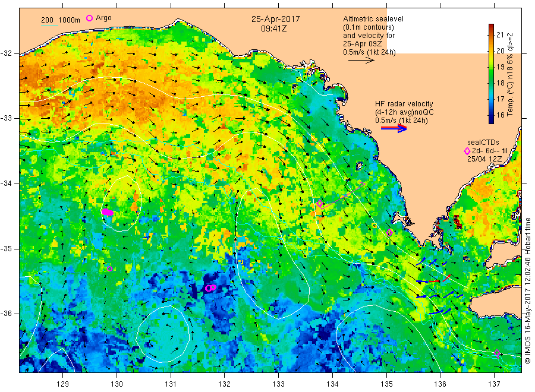The image size is (535, 392).
Task: Select the sealCTD diamond near 137E 36.6S
Action: tap(497, 353)
